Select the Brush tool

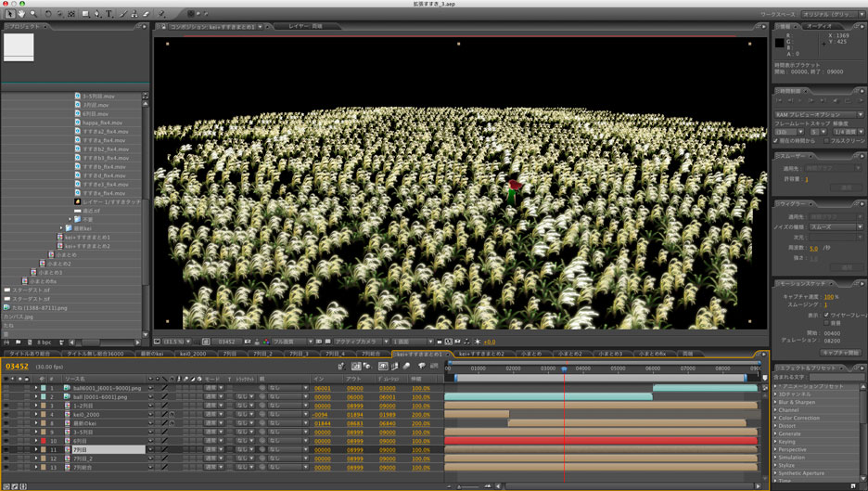[123, 14]
